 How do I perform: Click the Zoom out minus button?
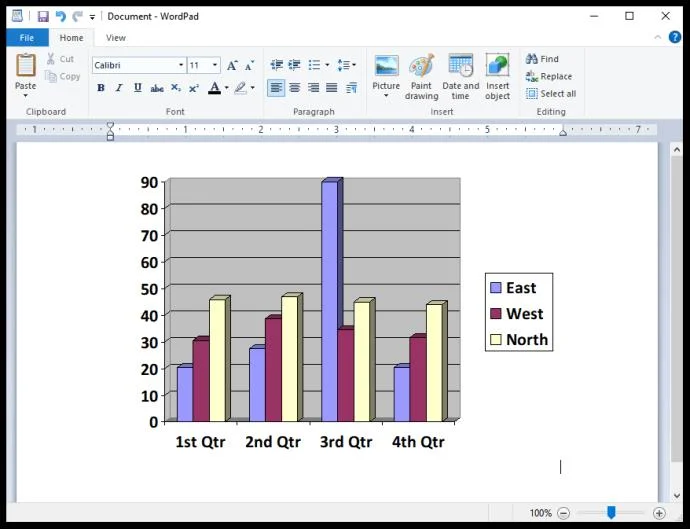[563, 513]
